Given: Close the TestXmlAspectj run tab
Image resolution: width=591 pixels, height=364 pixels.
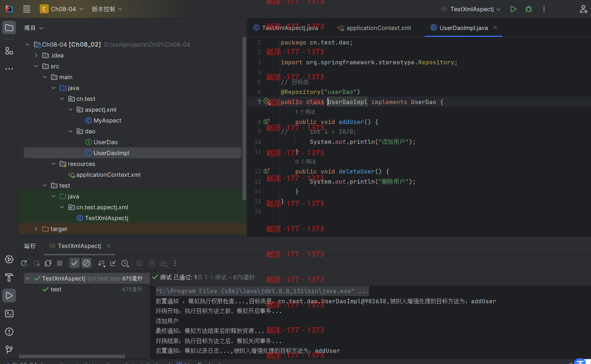Looking at the screenshot, I should coord(108,246).
